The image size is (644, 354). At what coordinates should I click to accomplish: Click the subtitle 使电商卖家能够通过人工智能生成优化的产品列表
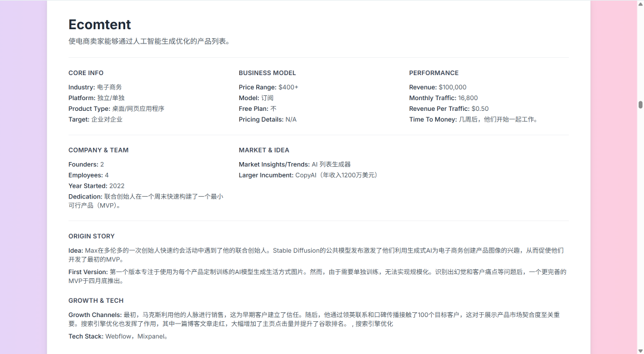[x=149, y=41]
